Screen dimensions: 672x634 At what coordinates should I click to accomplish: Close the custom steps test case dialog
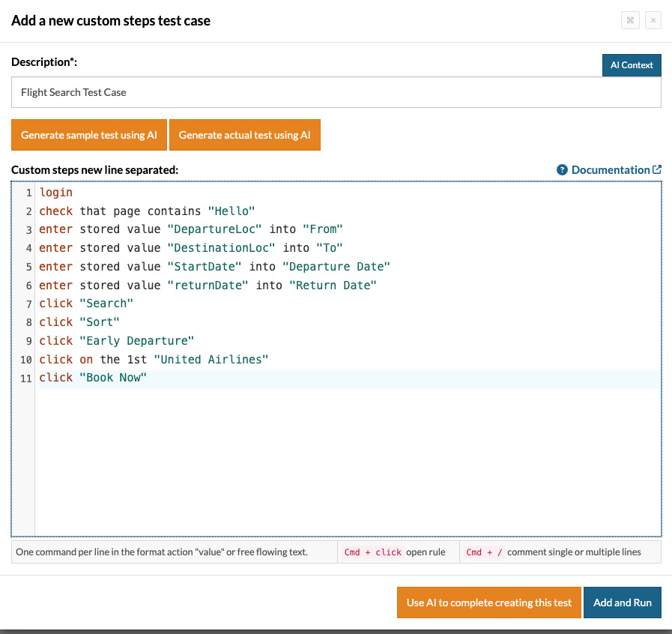coord(653,21)
